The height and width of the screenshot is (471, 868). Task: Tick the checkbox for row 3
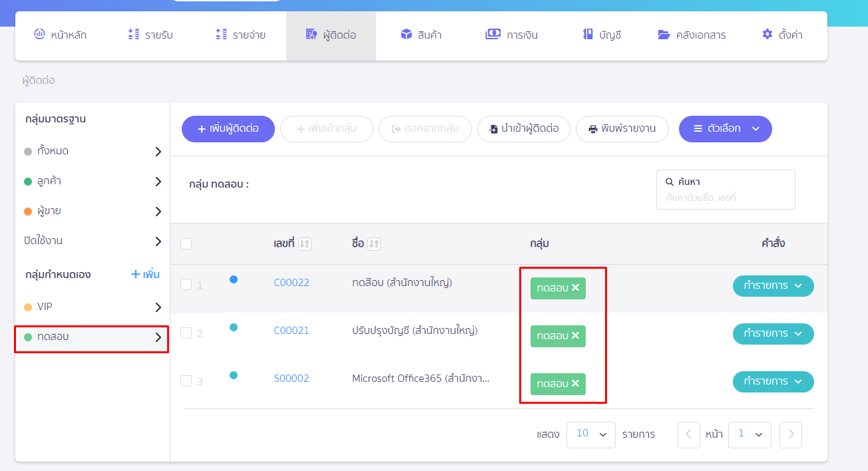pos(186,381)
